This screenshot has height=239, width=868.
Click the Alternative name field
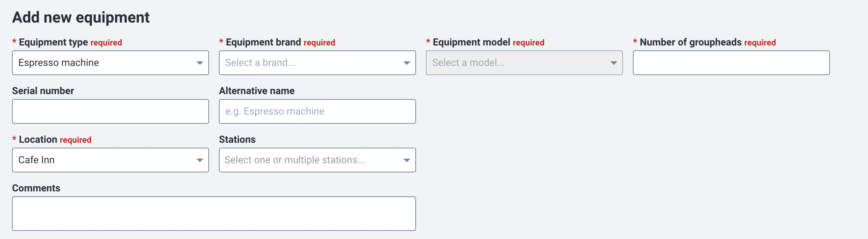(317, 111)
